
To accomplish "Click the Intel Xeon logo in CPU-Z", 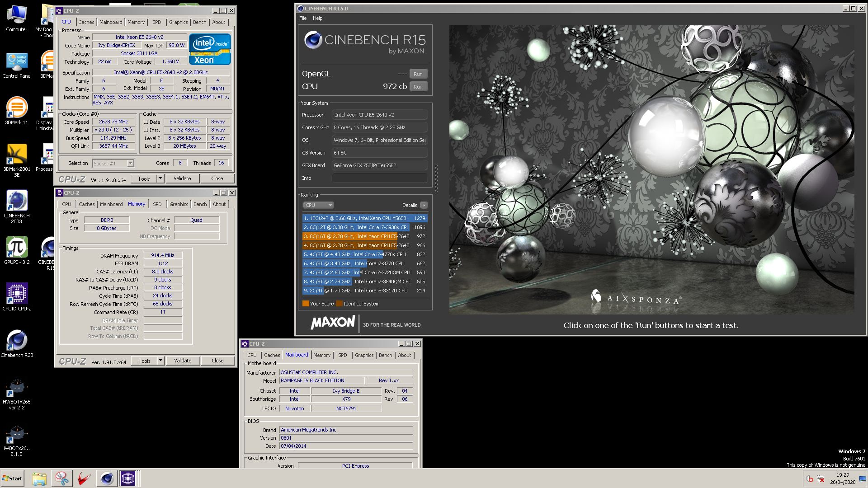I will [210, 49].
